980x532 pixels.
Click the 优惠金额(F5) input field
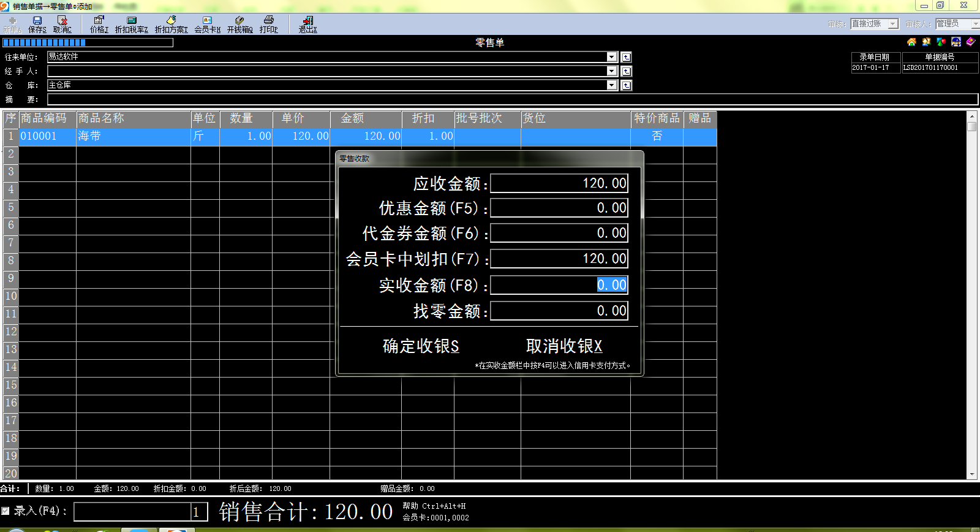[x=559, y=208]
